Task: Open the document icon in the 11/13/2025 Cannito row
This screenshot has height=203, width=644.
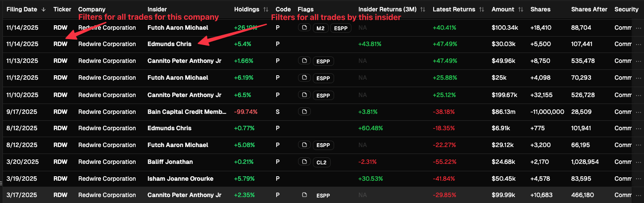Action: tap(304, 61)
